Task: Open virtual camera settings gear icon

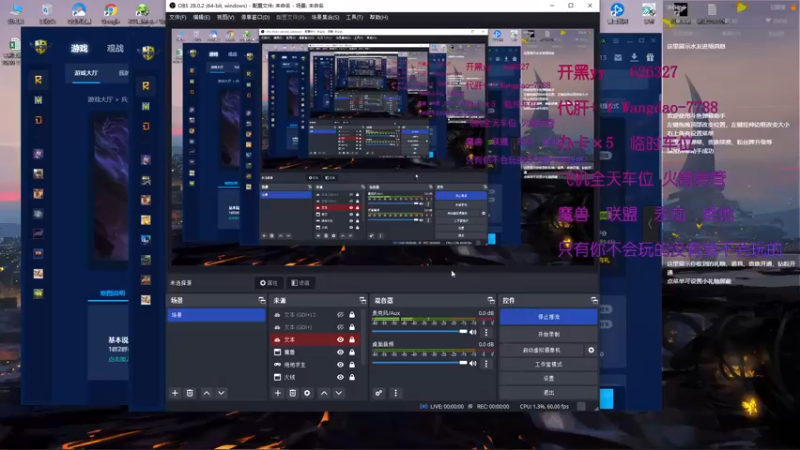Action: tap(591, 350)
